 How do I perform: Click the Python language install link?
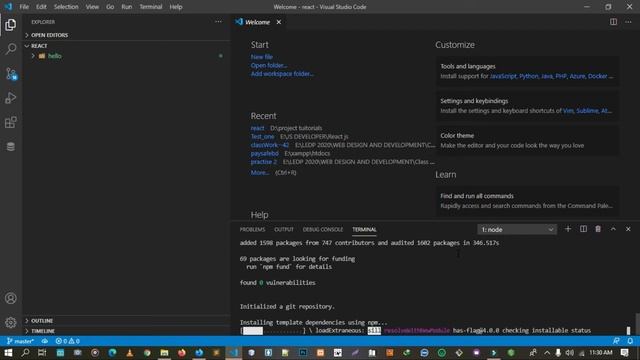[x=529, y=76]
